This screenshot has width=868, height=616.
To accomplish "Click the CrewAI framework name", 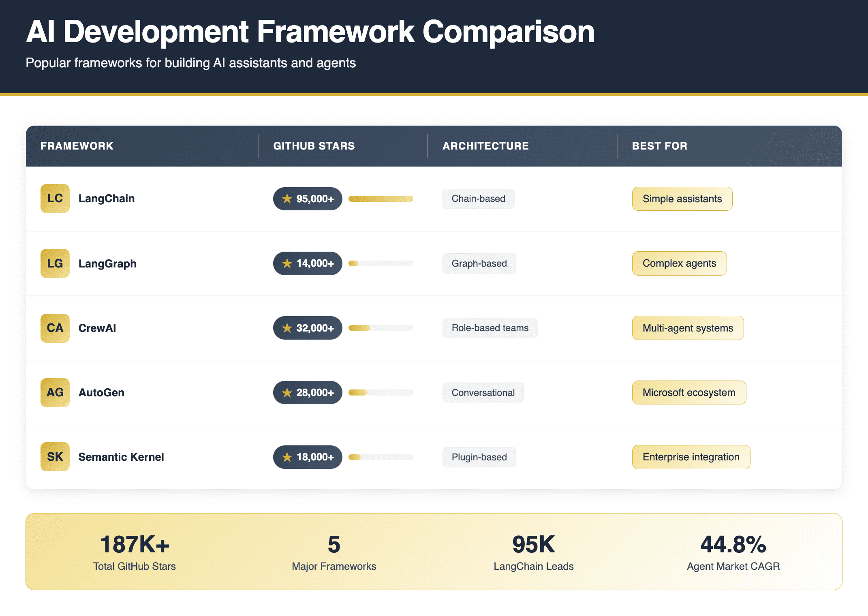I will (97, 328).
